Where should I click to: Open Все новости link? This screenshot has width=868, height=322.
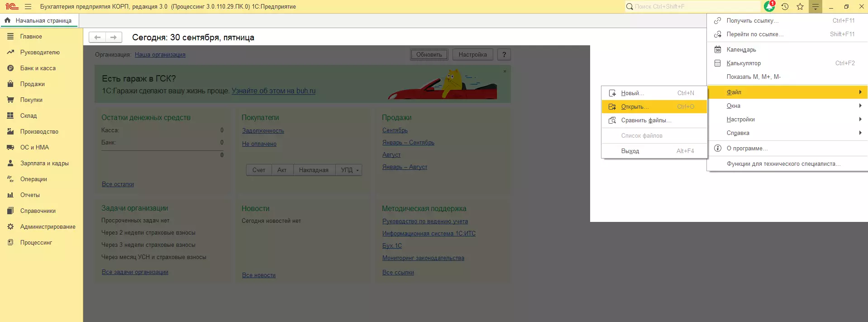(259, 275)
